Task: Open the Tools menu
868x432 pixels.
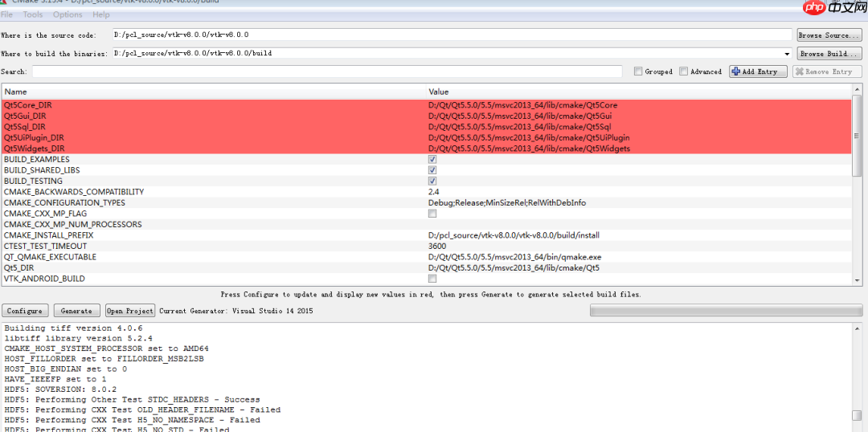Action: pos(33,14)
